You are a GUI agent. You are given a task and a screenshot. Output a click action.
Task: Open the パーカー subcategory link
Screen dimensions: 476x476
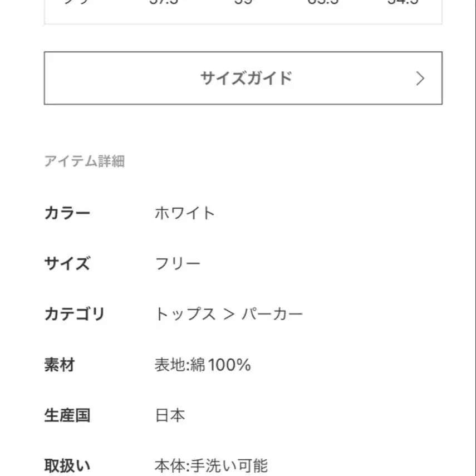click(273, 313)
